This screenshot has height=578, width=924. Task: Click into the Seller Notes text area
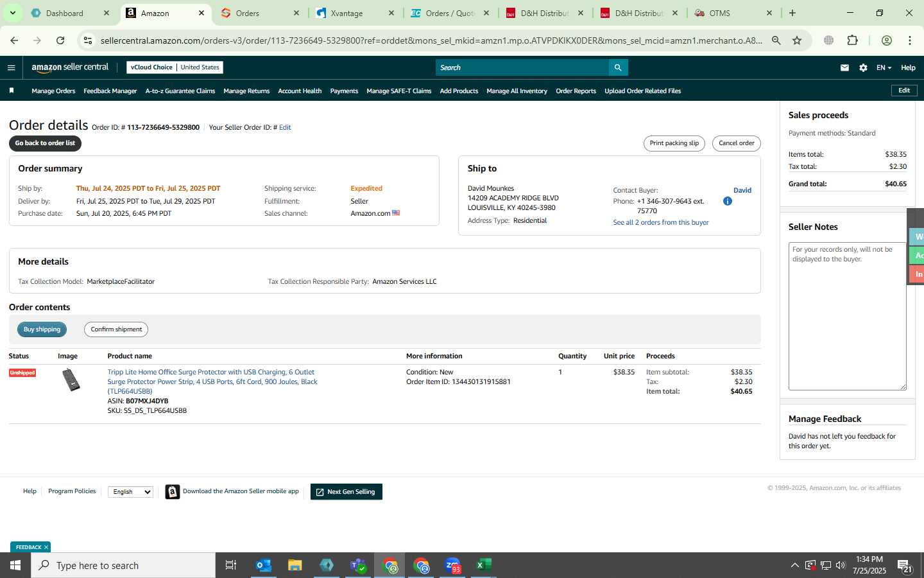pos(847,316)
